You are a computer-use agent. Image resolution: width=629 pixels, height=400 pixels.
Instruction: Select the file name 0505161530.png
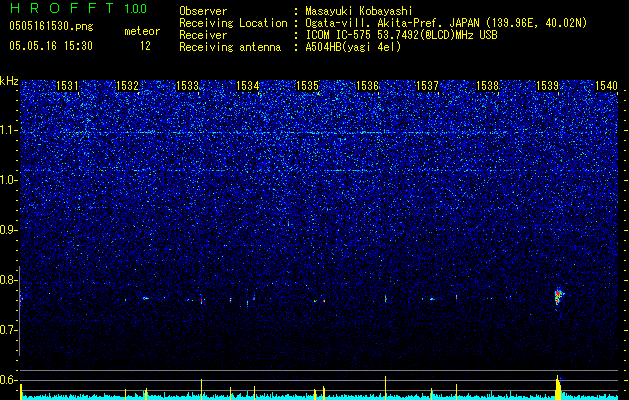pyautogui.click(x=51, y=26)
